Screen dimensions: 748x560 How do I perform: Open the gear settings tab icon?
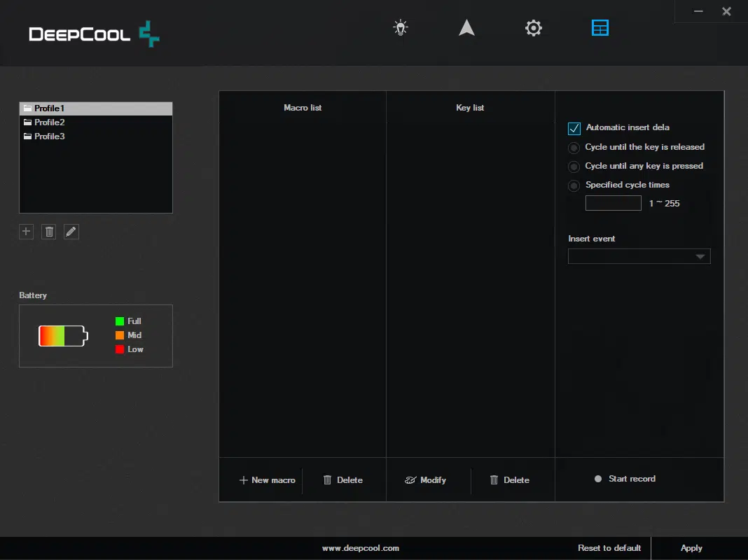534,28
